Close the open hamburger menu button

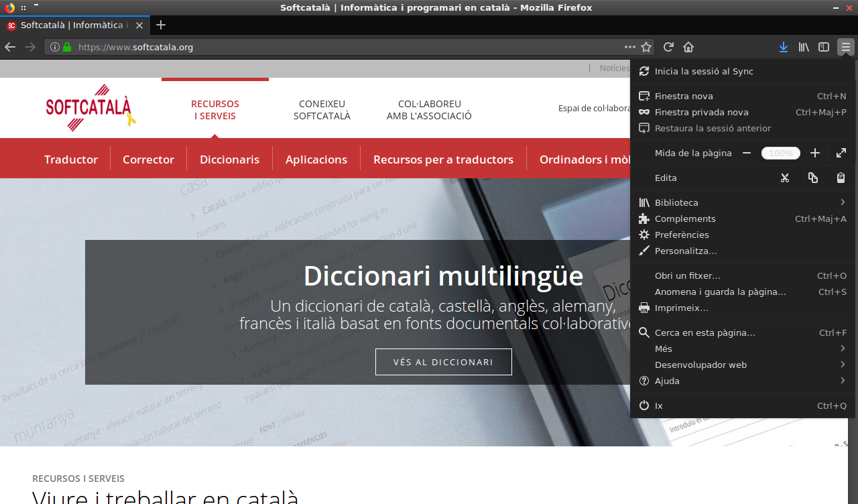[846, 47]
